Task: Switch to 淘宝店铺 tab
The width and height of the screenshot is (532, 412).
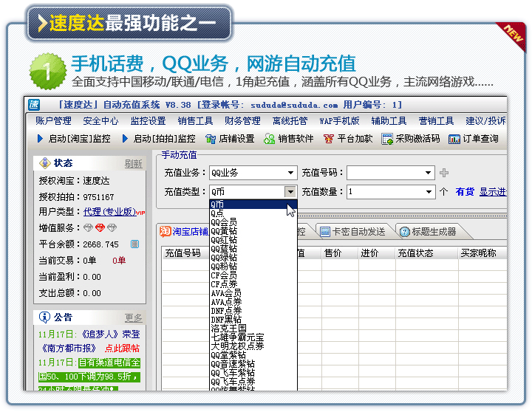Action: 184,232
